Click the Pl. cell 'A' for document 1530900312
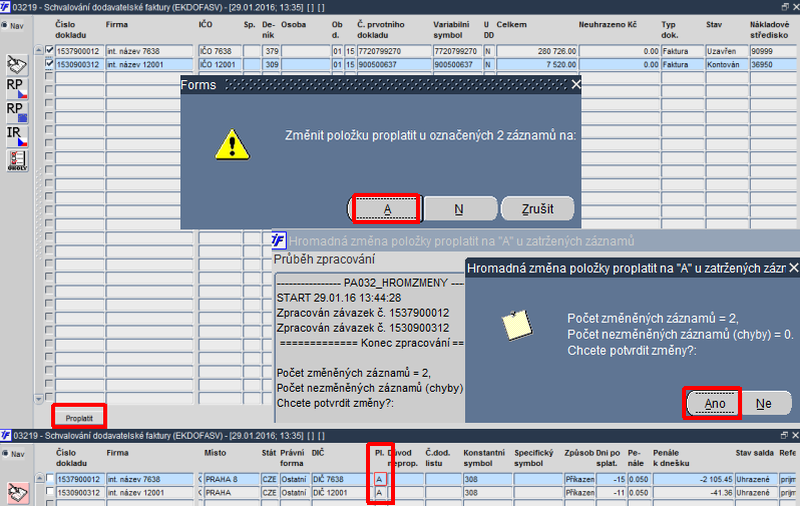 click(379, 492)
